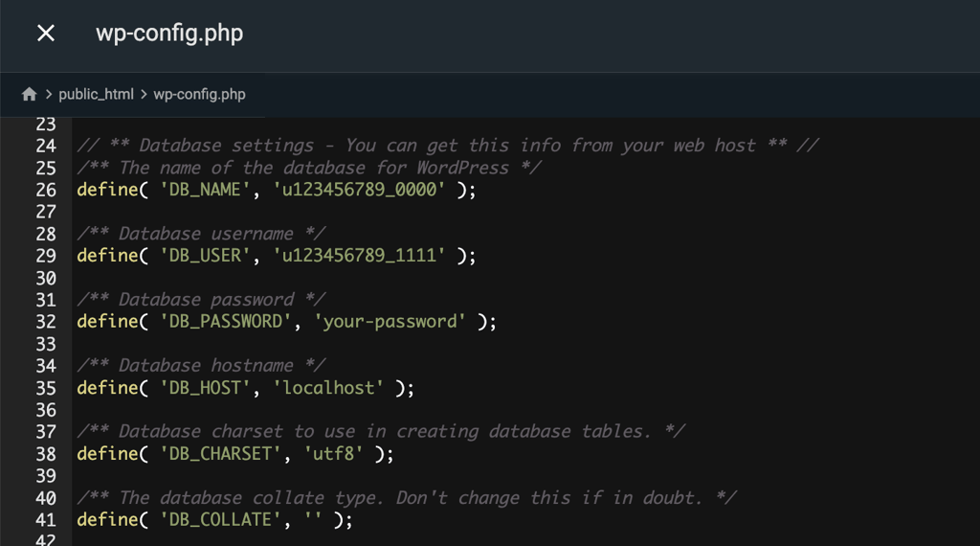Click the Database hostname comment
980x546 pixels.
[201, 366]
